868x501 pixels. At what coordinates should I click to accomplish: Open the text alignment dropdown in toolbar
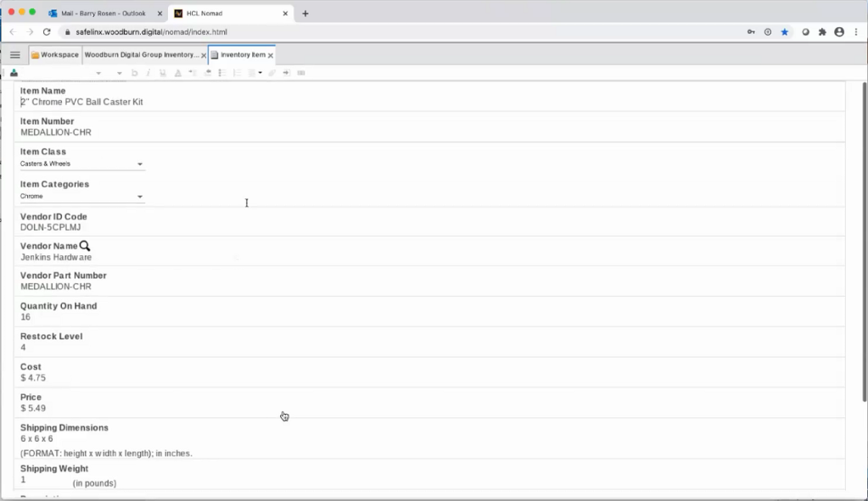point(255,73)
